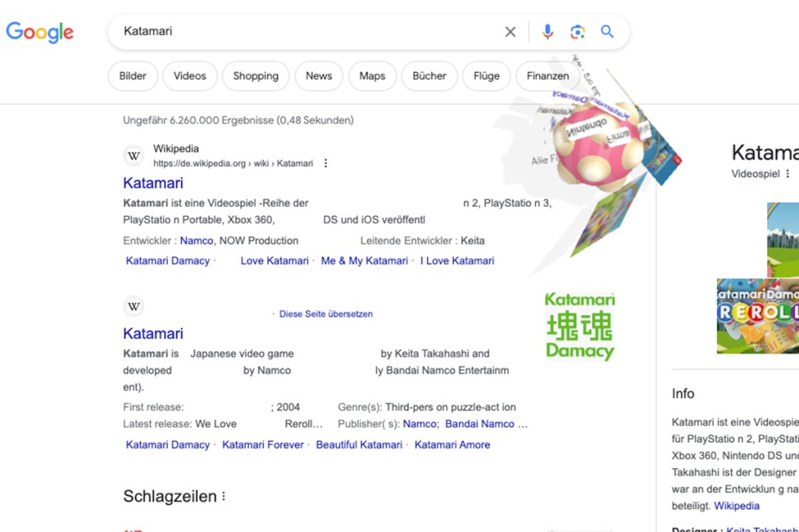Click the rolling pink Katamari ball

pyautogui.click(x=598, y=147)
